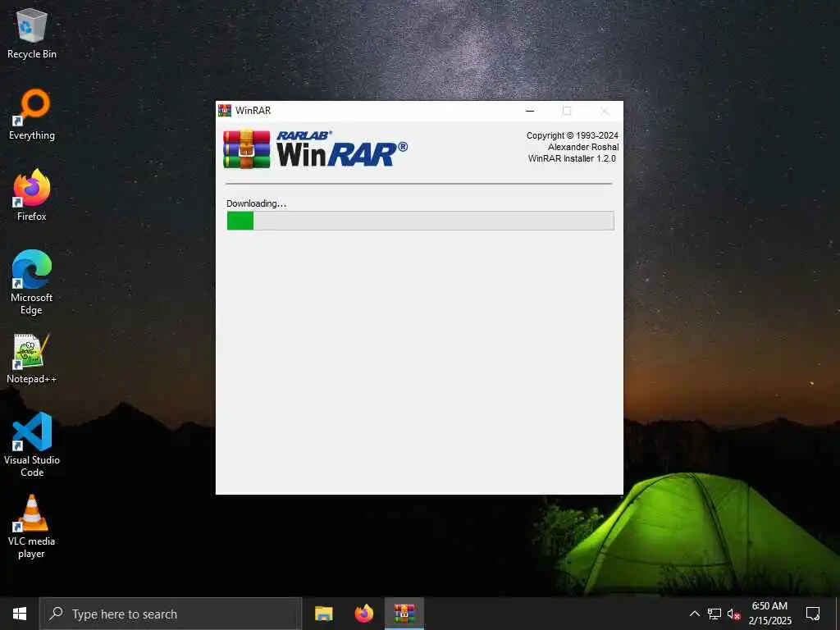The height and width of the screenshot is (630, 840).
Task: Click the RARLAB WinRAR wordmark logo
Action: tap(342, 149)
